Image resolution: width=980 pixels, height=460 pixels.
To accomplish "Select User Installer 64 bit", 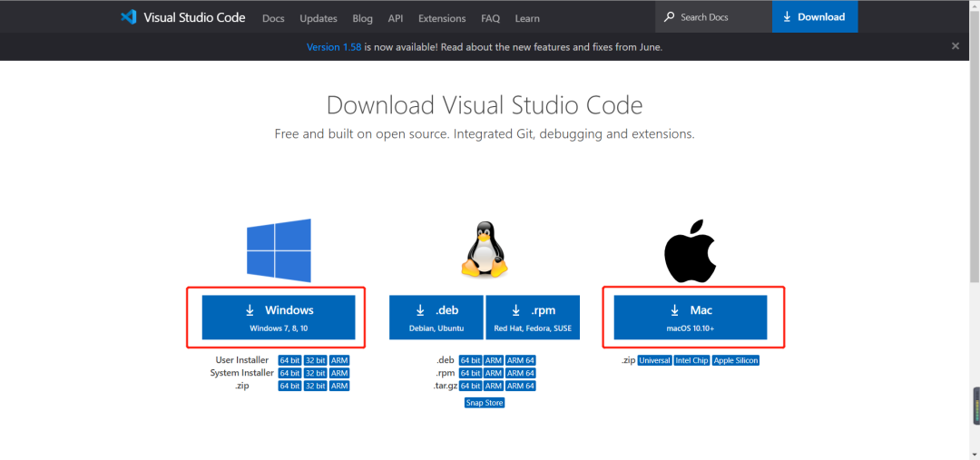I will click(290, 360).
